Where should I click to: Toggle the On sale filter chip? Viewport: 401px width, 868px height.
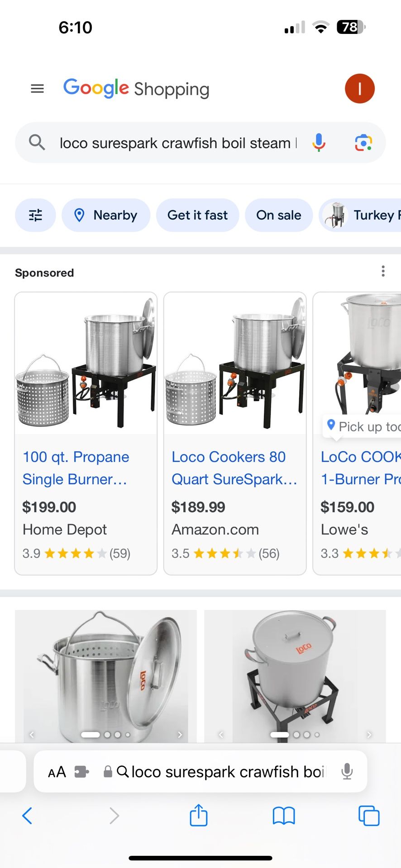coord(278,215)
